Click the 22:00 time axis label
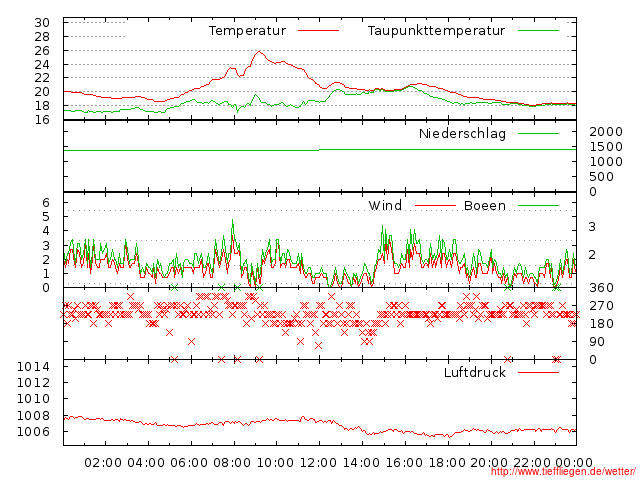 pos(532,463)
